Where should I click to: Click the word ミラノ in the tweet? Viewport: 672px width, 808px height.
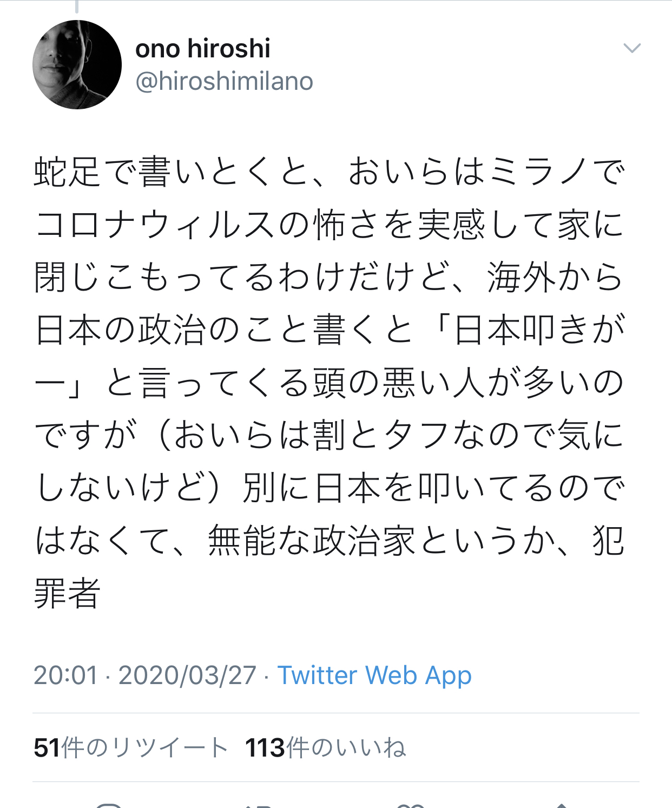(540, 172)
